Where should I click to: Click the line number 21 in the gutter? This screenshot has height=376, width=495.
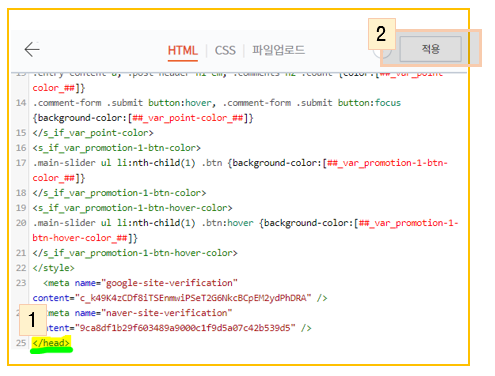(x=21, y=253)
